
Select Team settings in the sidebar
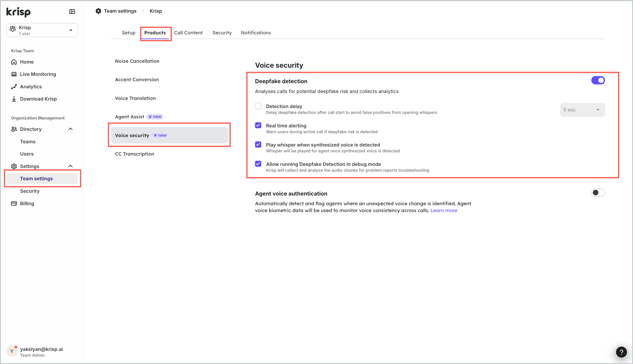[x=42, y=179]
